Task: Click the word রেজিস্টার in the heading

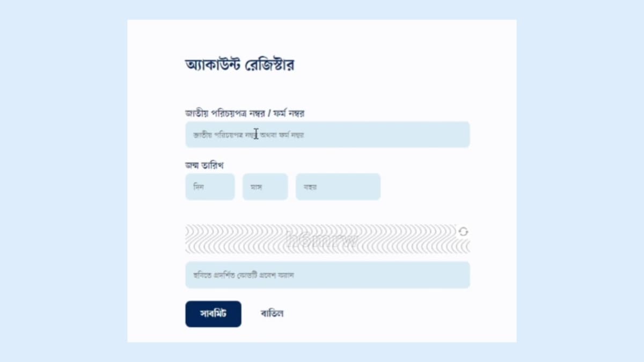Action: (x=269, y=66)
